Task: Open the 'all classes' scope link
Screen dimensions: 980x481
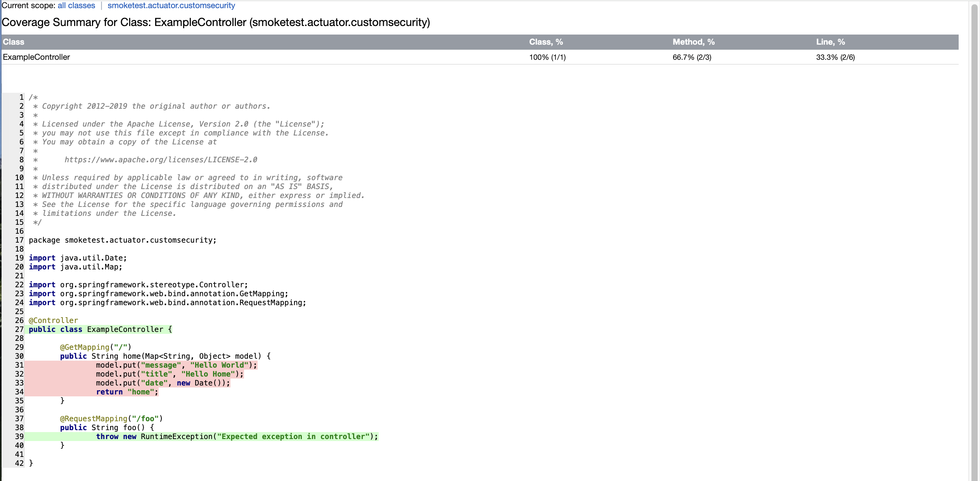Action: (76, 5)
